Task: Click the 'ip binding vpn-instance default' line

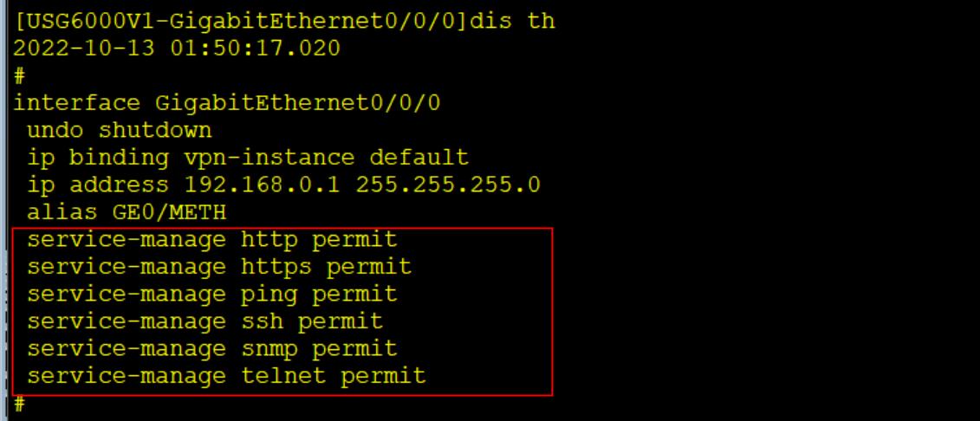Action: point(248,158)
